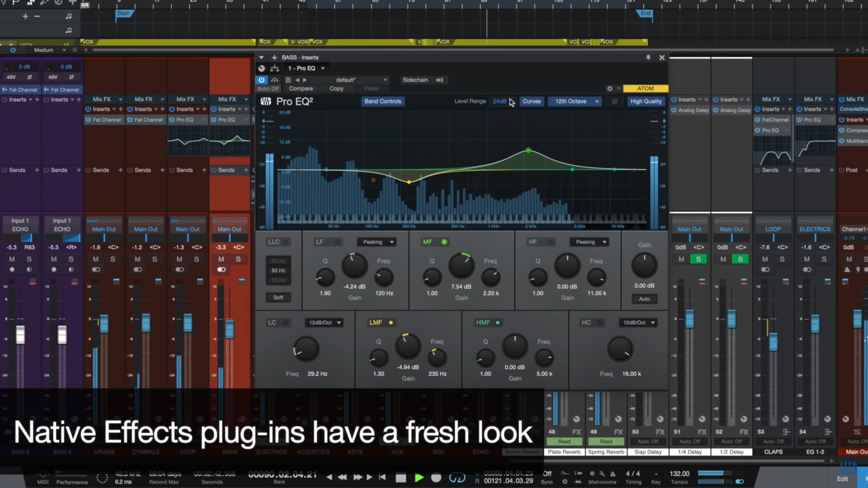Click the Curves view button
This screenshot has width=868, height=488.
pos(531,101)
